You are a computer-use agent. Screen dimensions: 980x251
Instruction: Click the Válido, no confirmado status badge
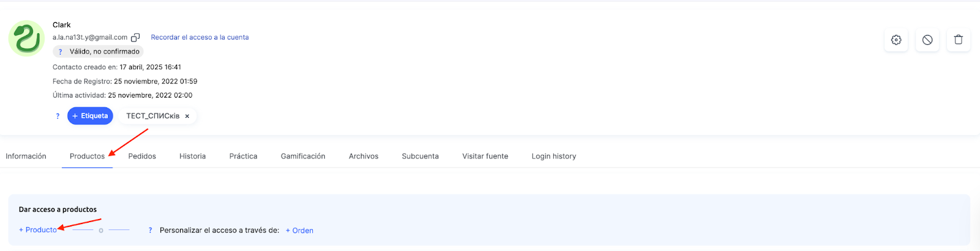[x=98, y=52]
